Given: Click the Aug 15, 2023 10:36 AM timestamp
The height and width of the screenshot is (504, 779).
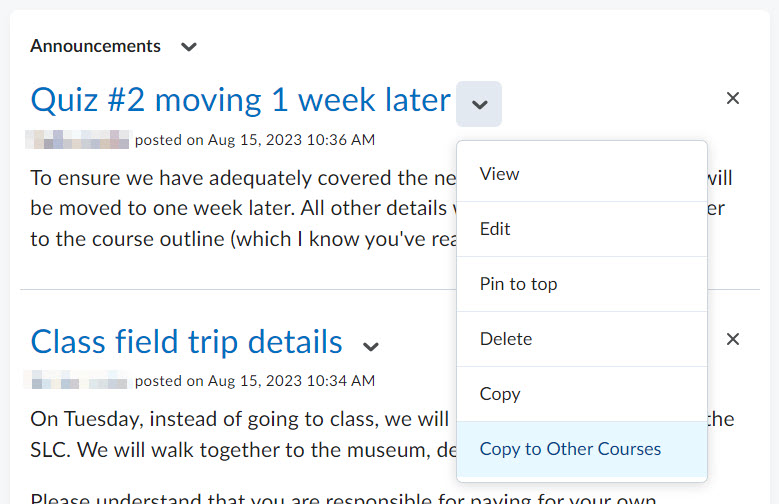Looking at the screenshot, I should pyautogui.click(x=291, y=140).
